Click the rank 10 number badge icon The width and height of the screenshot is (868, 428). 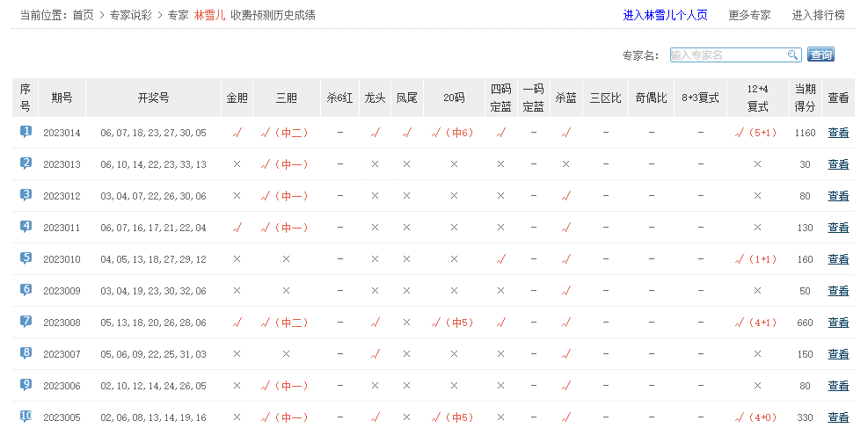tap(26, 417)
